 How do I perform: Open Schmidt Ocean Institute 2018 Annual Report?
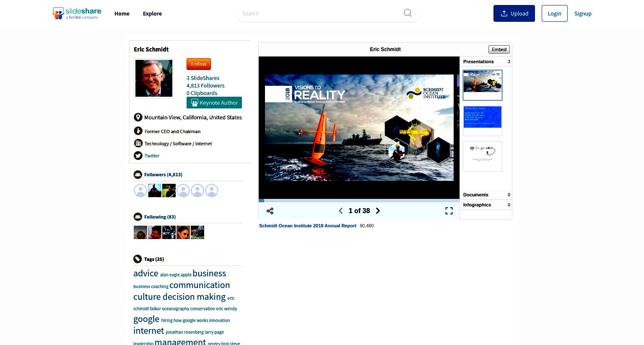click(x=308, y=226)
